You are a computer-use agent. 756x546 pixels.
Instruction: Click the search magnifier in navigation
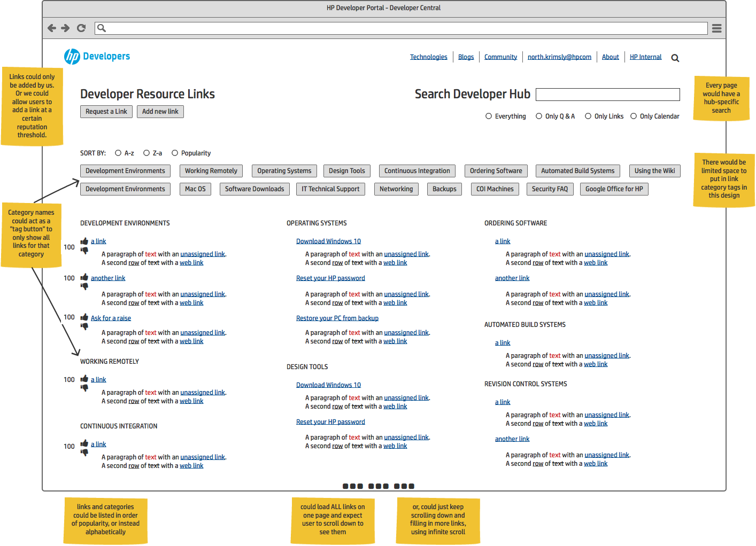[675, 58]
